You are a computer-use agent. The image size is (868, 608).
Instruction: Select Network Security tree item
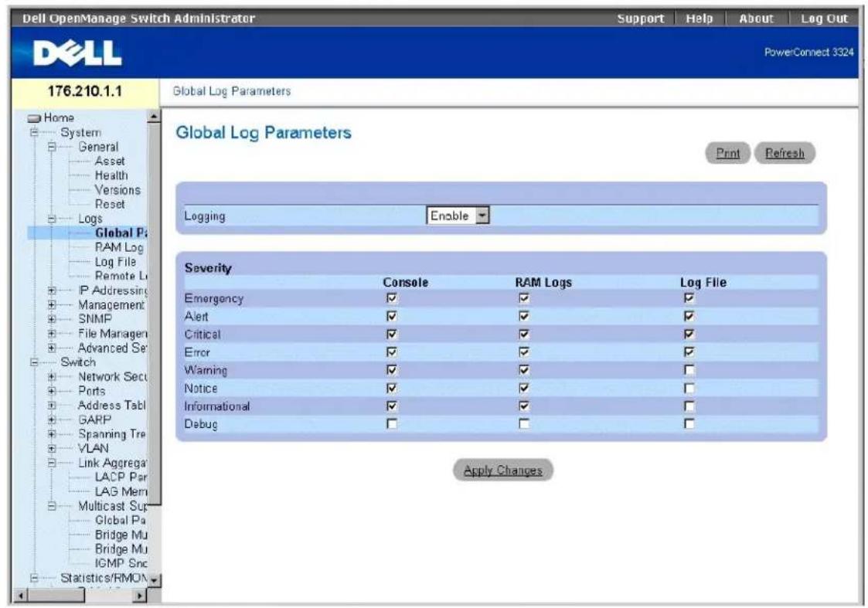coord(112,377)
